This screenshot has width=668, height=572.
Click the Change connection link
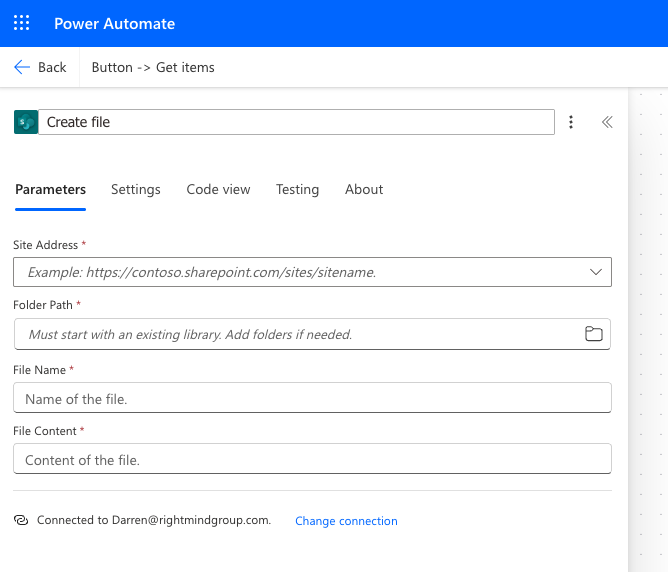tap(346, 521)
